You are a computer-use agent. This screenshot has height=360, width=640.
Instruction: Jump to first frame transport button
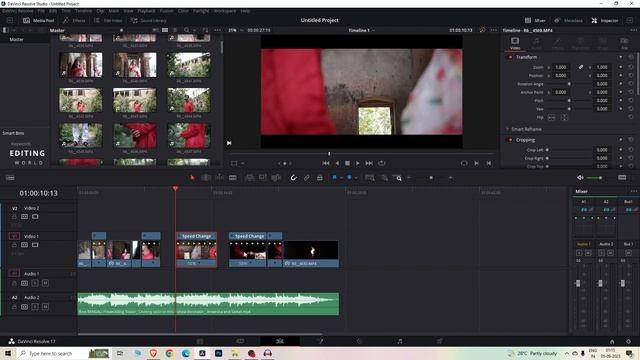pyautogui.click(x=326, y=163)
